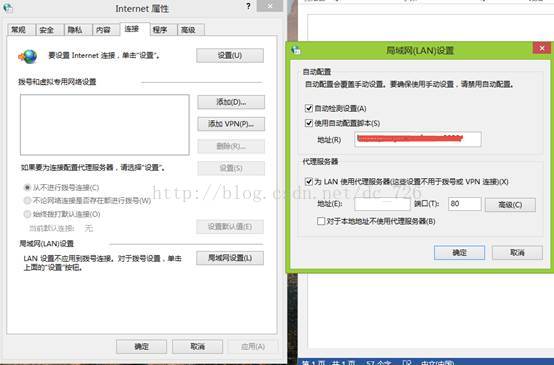
Task: Click 取消 in Internet 属性 dialog
Action: 198,347
